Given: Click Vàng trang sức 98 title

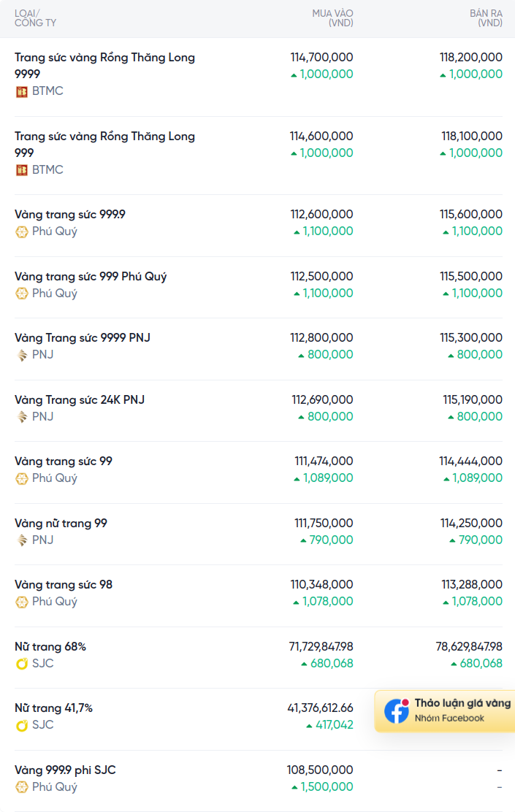Looking at the screenshot, I should [x=64, y=585].
